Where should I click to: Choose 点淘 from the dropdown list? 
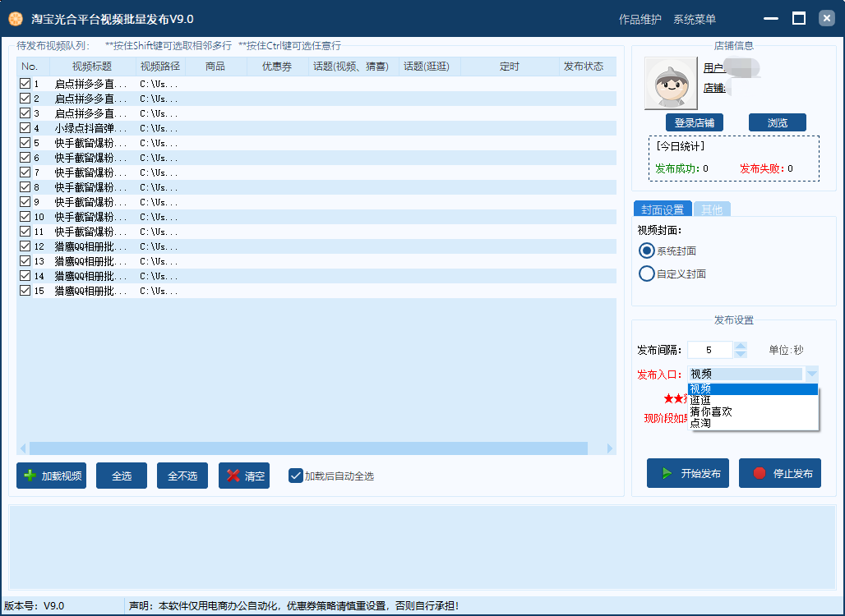[x=753, y=423]
